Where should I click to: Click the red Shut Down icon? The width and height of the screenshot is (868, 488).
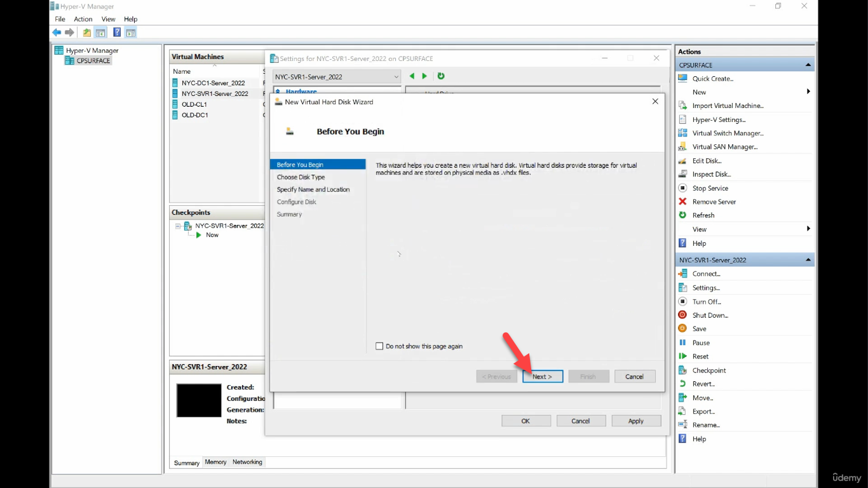(x=682, y=315)
